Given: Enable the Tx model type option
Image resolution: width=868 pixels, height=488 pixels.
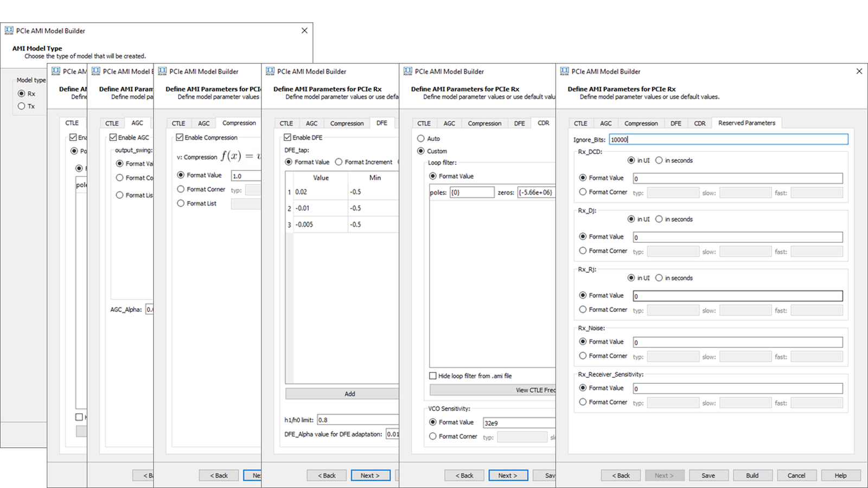Looking at the screenshot, I should point(22,106).
